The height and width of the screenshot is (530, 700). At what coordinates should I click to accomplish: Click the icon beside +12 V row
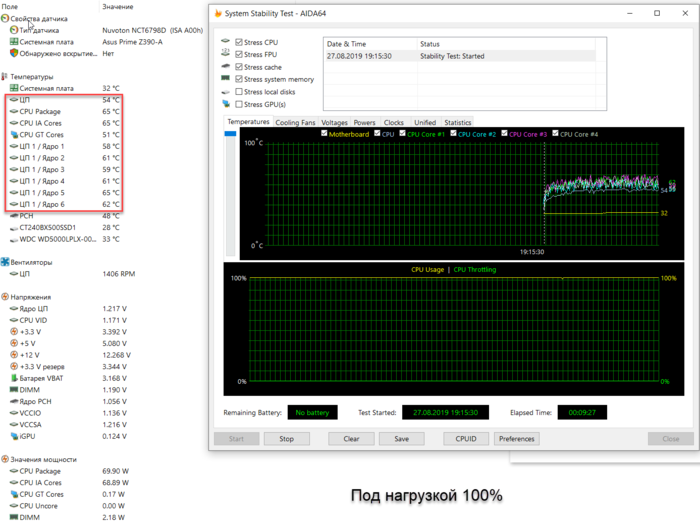[14, 355]
